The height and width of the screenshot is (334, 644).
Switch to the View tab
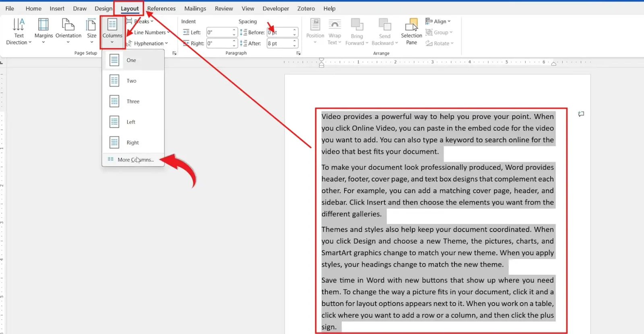(x=248, y=8)
